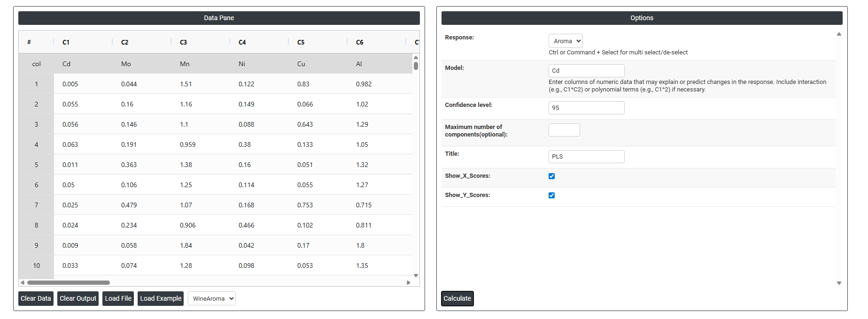Focus the Confidence level field
The width and height of the screenshot is (868, 319).
coord(586,108)
